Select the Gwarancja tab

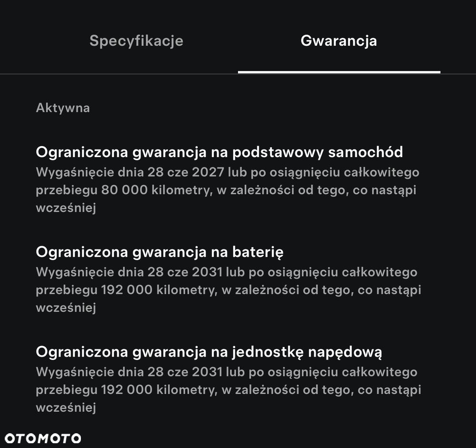[x=338, y=41]
